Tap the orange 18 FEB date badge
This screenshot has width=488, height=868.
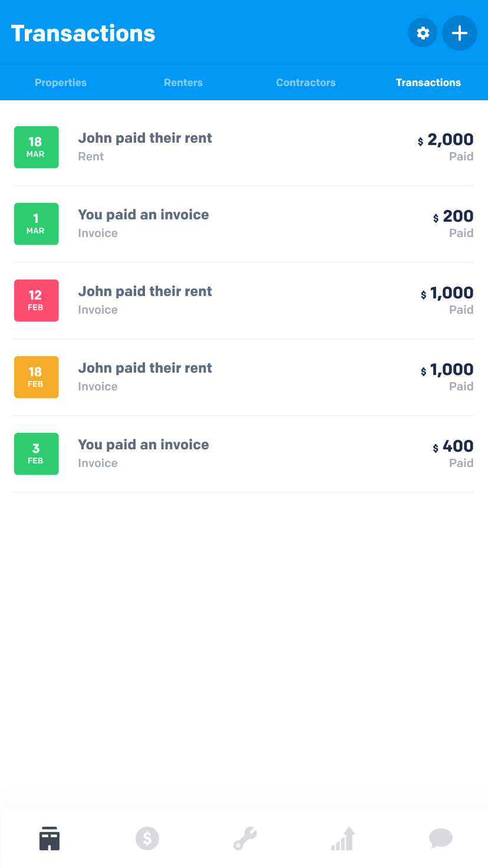click(37, 377)
